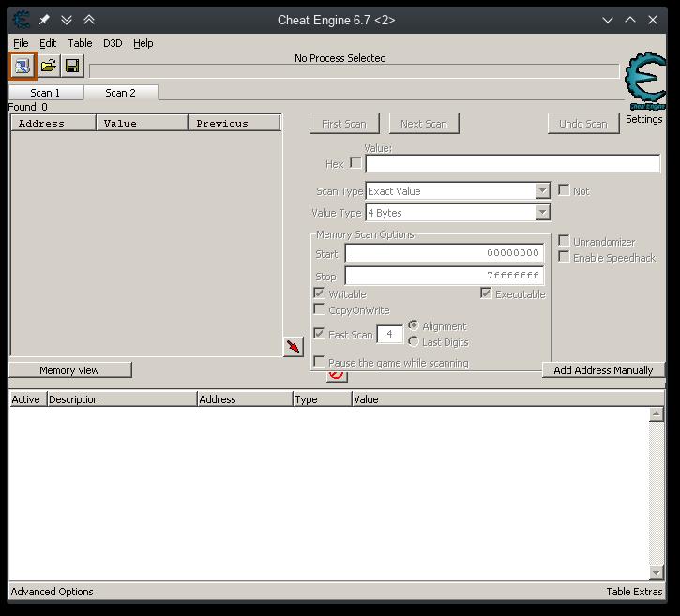The width and height of the screenshot is (680, 616).
Task: Open Memory view
Action: (x=69, y=370)
